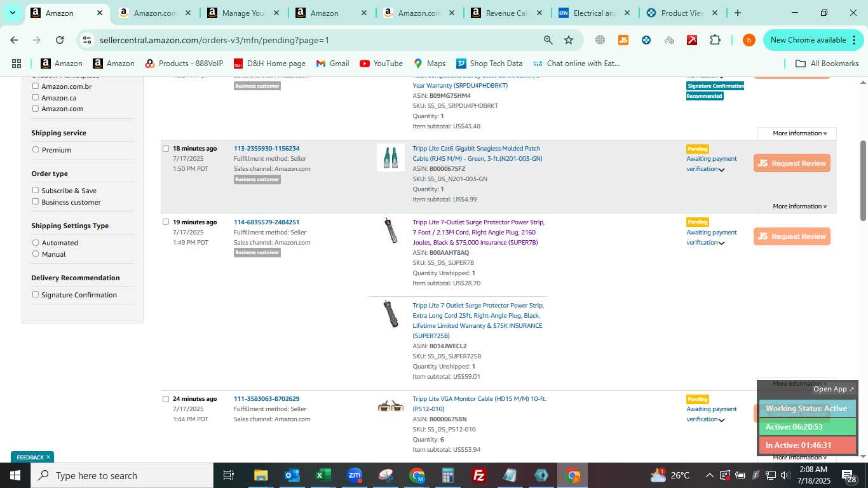The width and height of the screenshot is (868, 488).
Task: Switch to the Electrical and tab
Action: tap(594, 13)
